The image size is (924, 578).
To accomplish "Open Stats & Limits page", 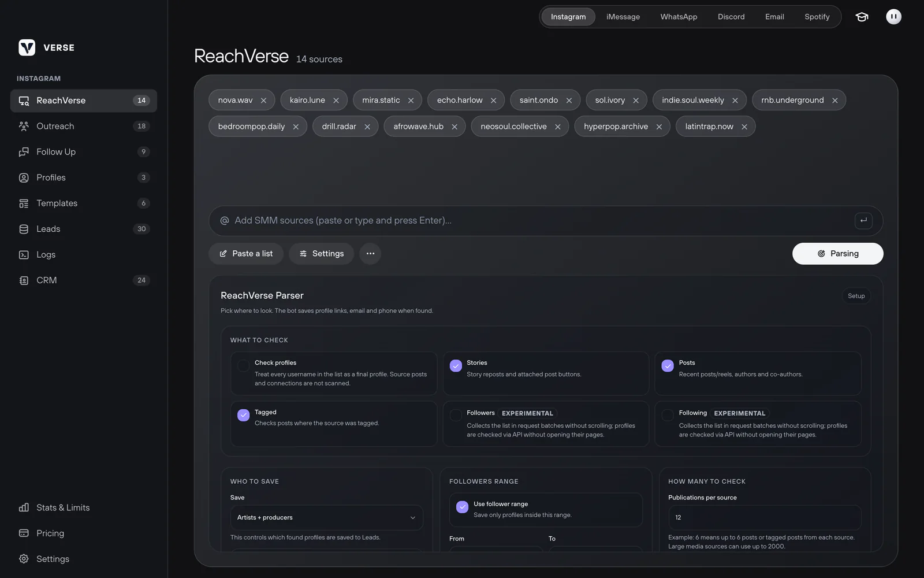I will [84, 507].
